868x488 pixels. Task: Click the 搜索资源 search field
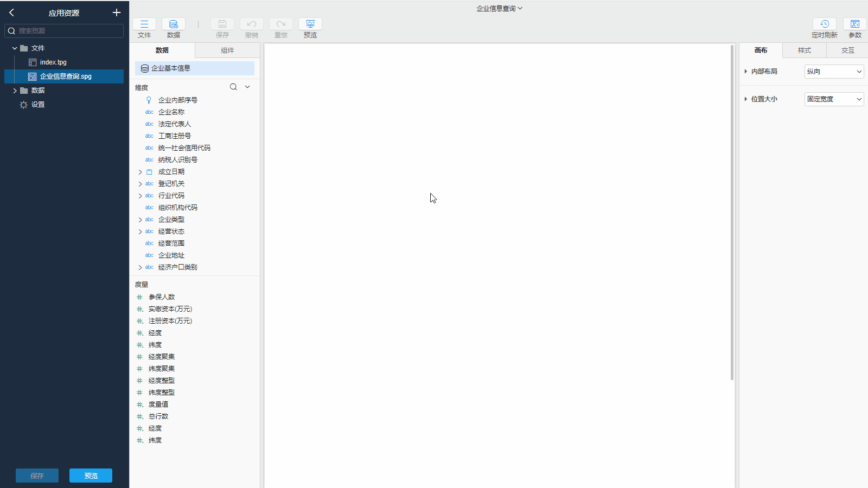[68, 31]
